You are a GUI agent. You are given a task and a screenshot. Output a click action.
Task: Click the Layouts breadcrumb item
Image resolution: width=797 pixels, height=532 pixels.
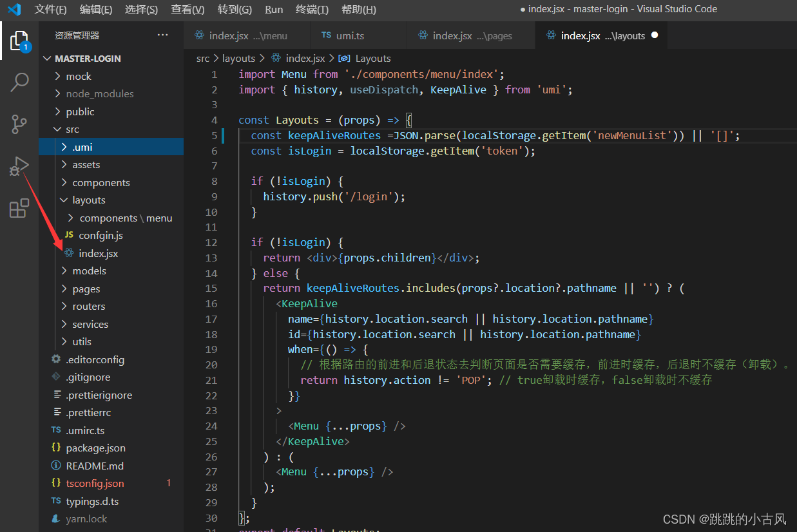372,59
